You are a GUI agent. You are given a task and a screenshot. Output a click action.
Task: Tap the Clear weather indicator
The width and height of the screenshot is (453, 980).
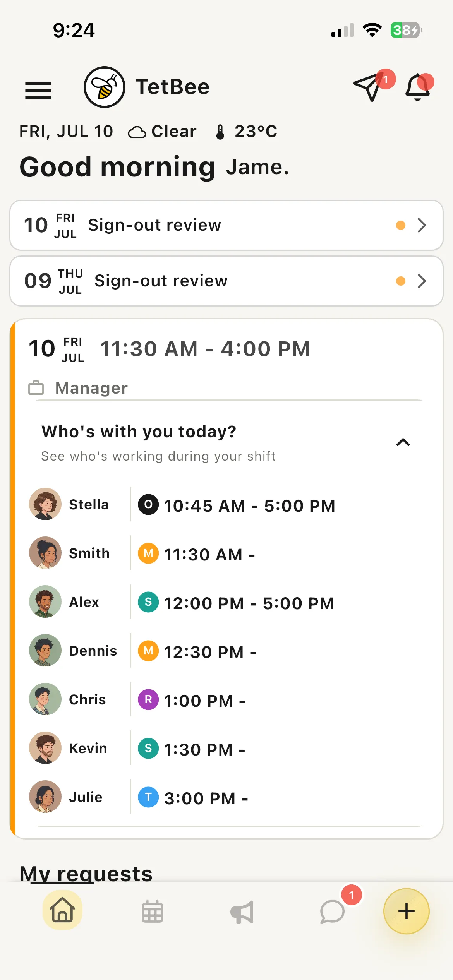162,132
